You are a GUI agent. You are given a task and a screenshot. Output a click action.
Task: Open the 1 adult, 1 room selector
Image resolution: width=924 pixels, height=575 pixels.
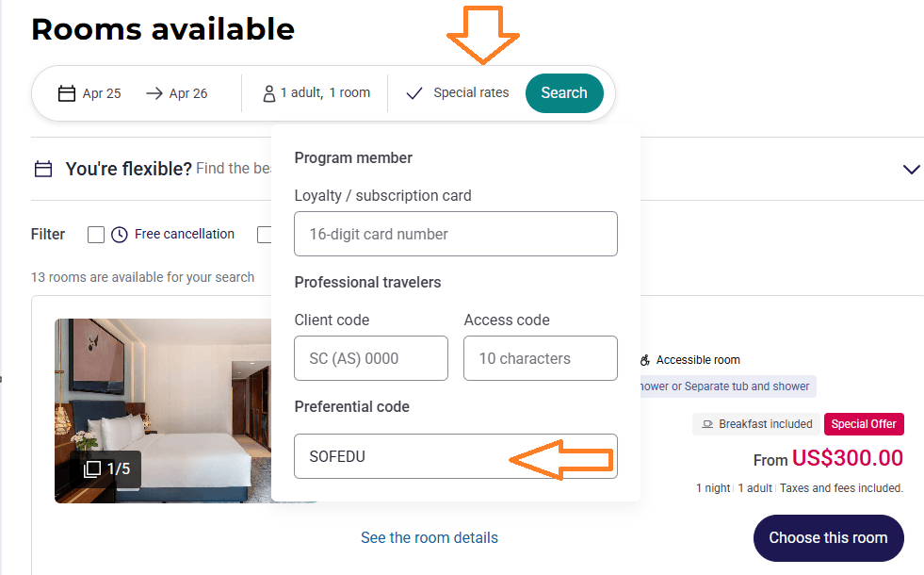pyautogui.click(x=324, y=93)
